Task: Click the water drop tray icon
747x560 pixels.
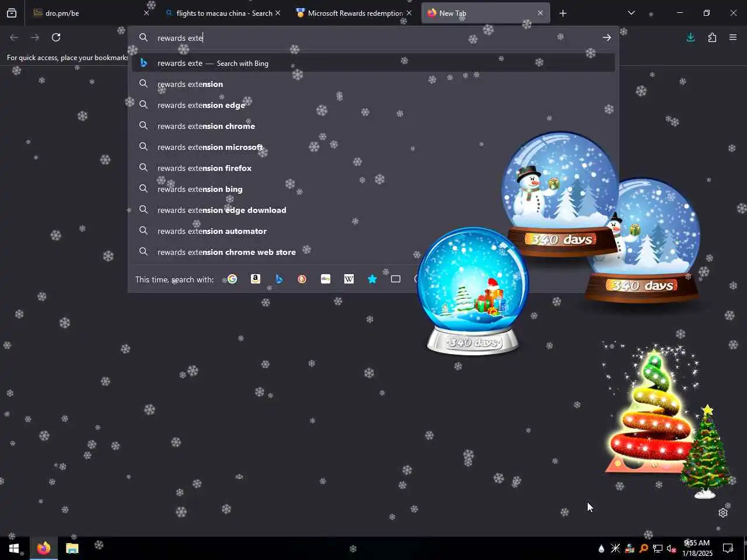Action: (x=602, y=548)
